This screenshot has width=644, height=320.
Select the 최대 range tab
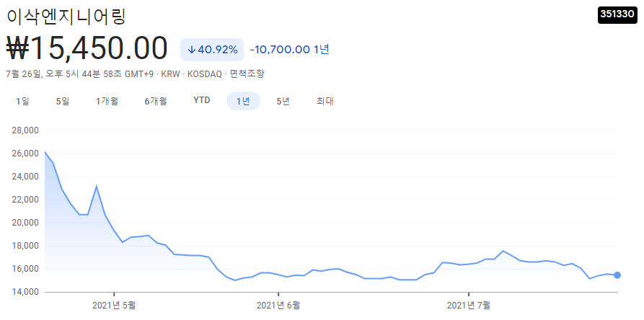pos(325,101)
